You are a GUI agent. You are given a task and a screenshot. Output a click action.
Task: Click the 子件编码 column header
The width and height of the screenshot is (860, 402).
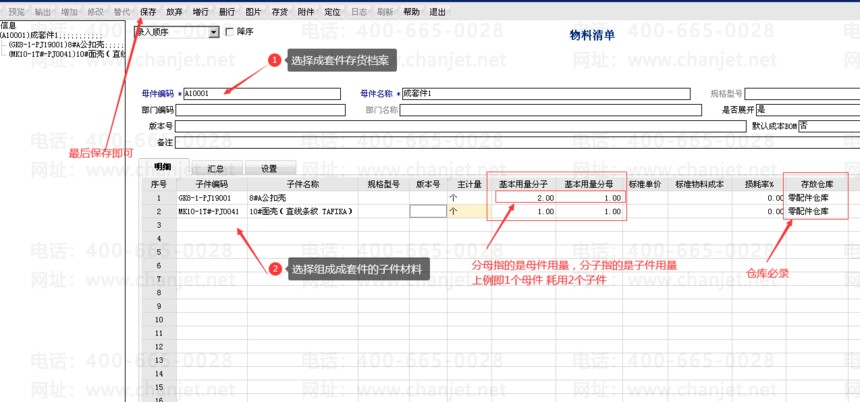[x=212, y=185]
